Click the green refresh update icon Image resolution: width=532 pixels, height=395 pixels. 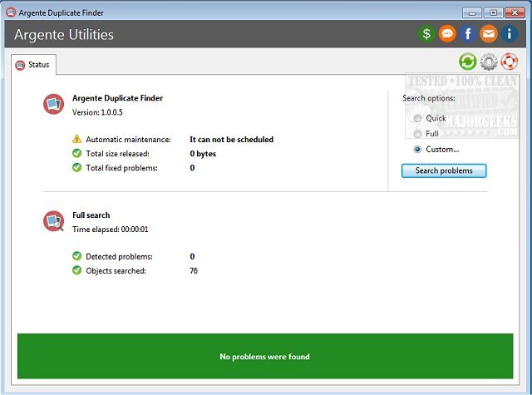(468, 62)
